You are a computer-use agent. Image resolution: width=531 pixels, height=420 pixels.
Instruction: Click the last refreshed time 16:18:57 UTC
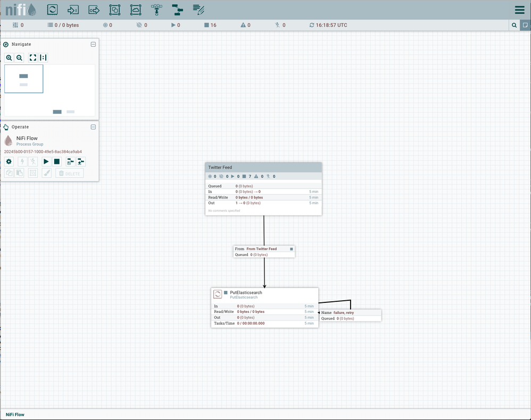pyautogui.click(x=331, y=25)
